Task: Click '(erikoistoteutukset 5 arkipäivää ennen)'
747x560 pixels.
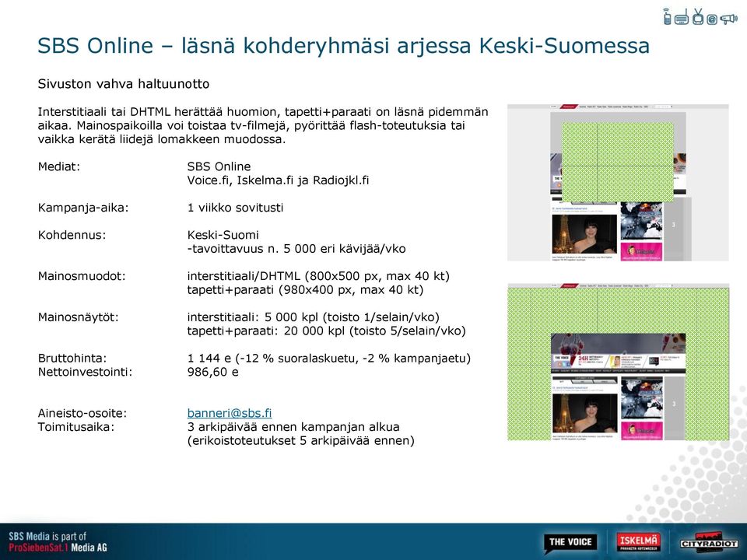Action: click(x=300, y=441)
